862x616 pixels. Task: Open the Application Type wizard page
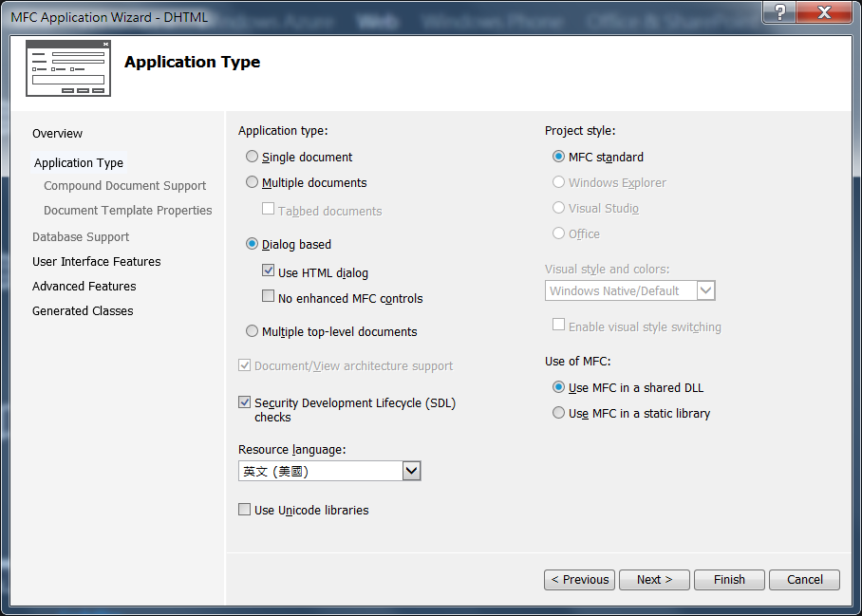(79, 162)
